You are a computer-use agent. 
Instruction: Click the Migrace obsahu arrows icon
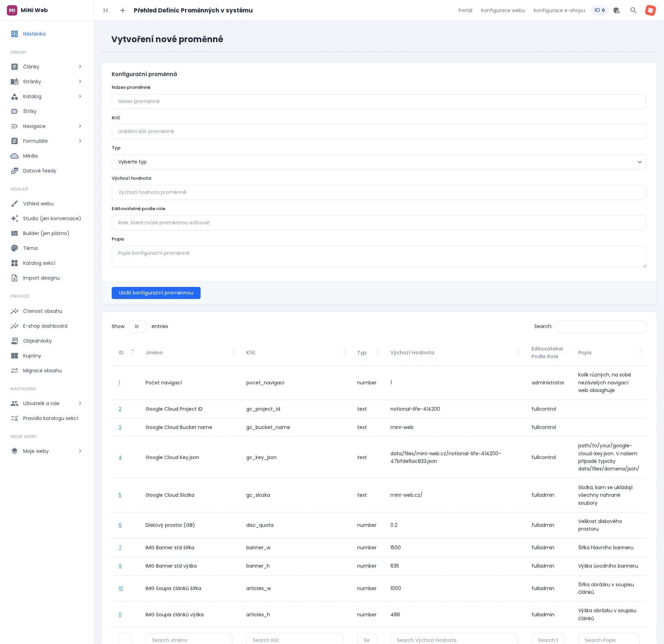point(15,371)
